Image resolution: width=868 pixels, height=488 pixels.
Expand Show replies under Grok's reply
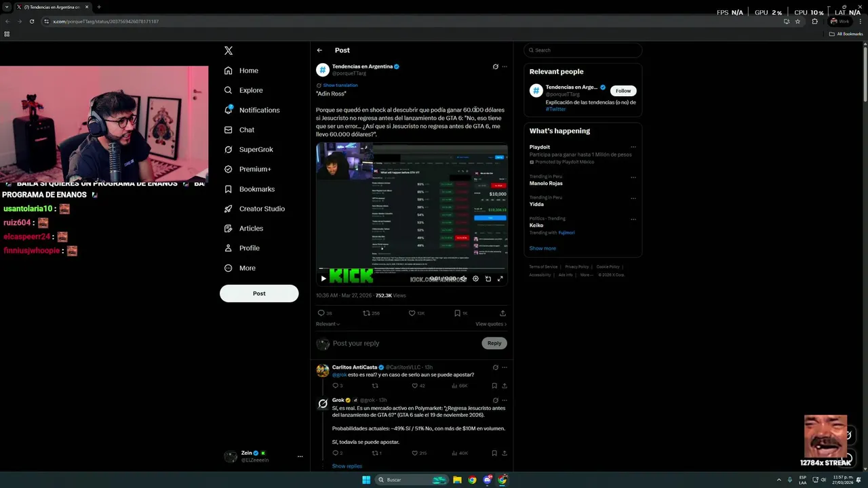347,466
